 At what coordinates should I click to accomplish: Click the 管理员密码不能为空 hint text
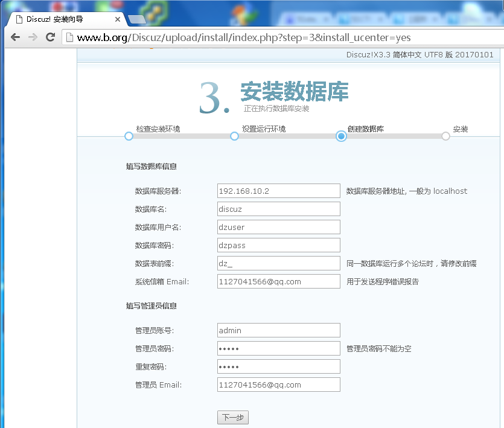379,348
